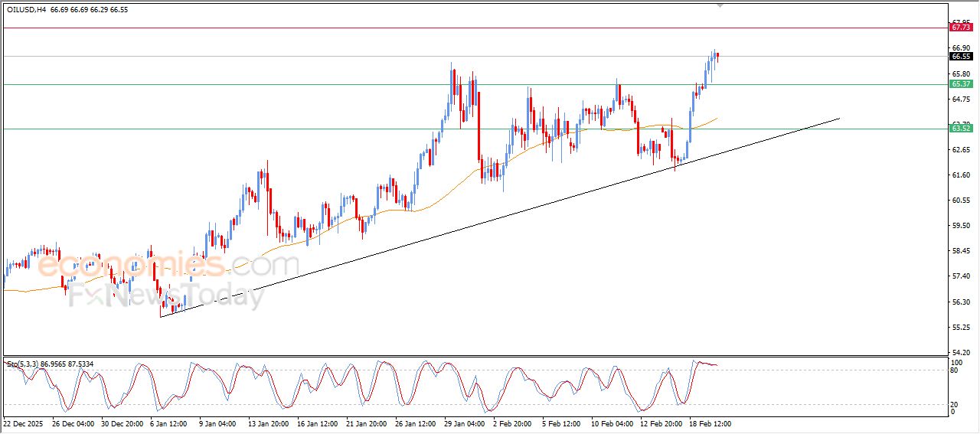
Task: Click the 22 Dec 2025 date label
Action: (23, 423)
